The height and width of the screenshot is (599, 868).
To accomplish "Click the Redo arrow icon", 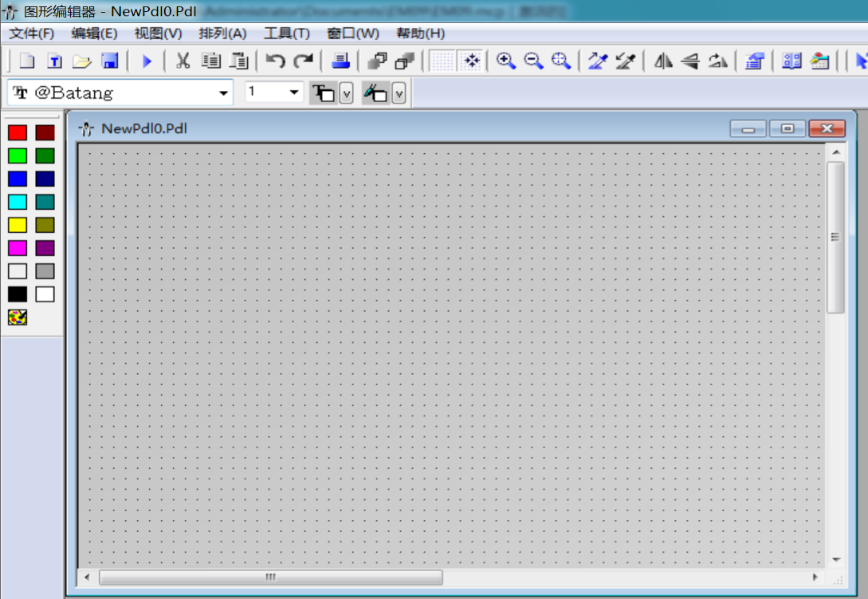I will coord(304,61).
